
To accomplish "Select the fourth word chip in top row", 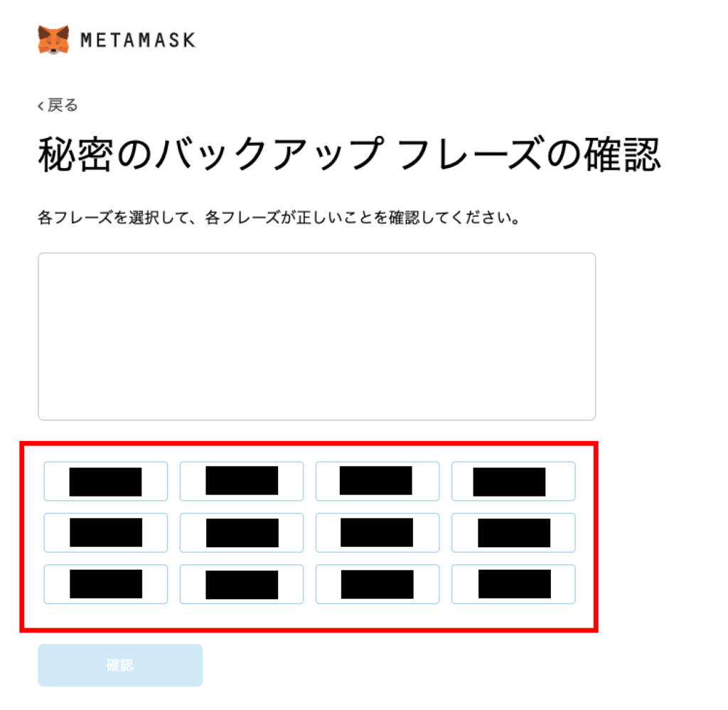I will point(513,482).
